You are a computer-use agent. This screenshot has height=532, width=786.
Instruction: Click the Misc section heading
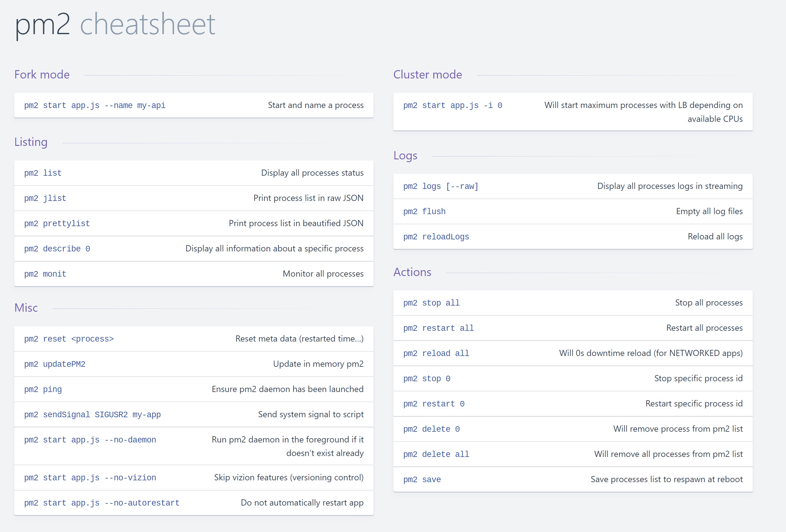pos(26,308)
